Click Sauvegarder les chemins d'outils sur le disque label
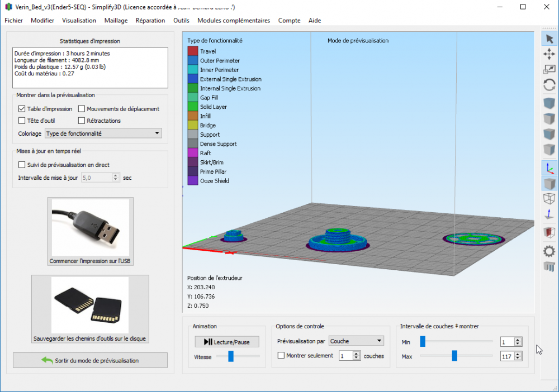 [89, 338]
